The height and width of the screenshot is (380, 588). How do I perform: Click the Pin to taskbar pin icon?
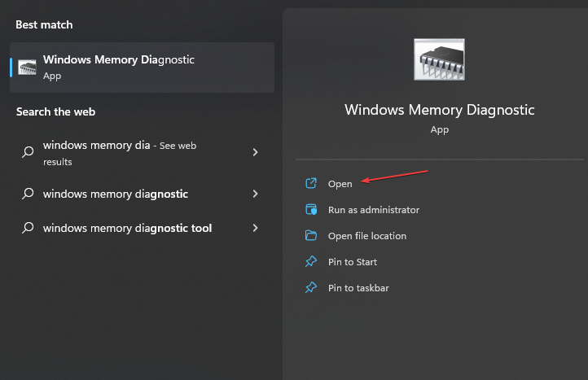click(310, 288)
